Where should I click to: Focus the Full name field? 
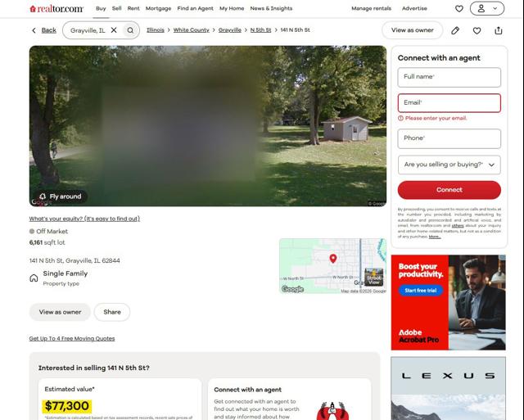point(449,77)
